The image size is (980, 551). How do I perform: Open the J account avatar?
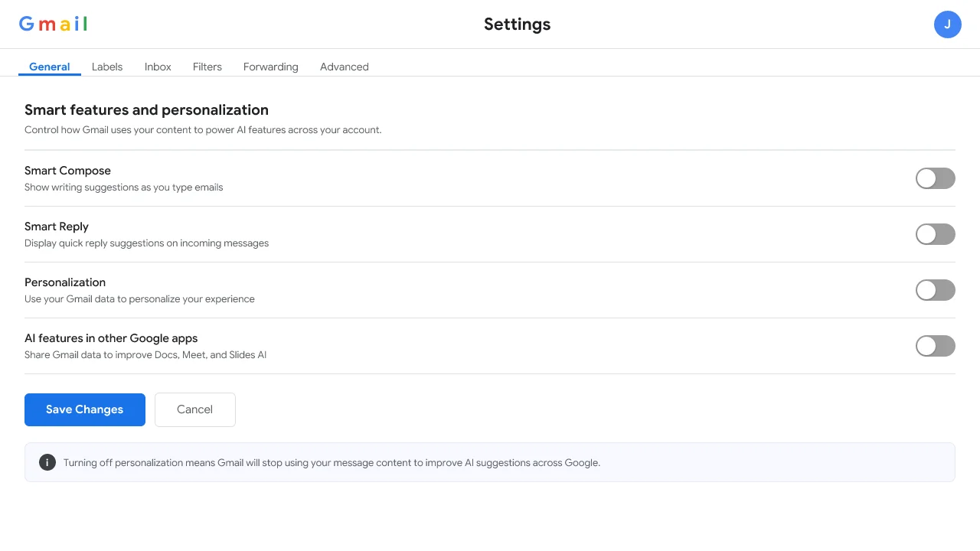pos(948,24)
